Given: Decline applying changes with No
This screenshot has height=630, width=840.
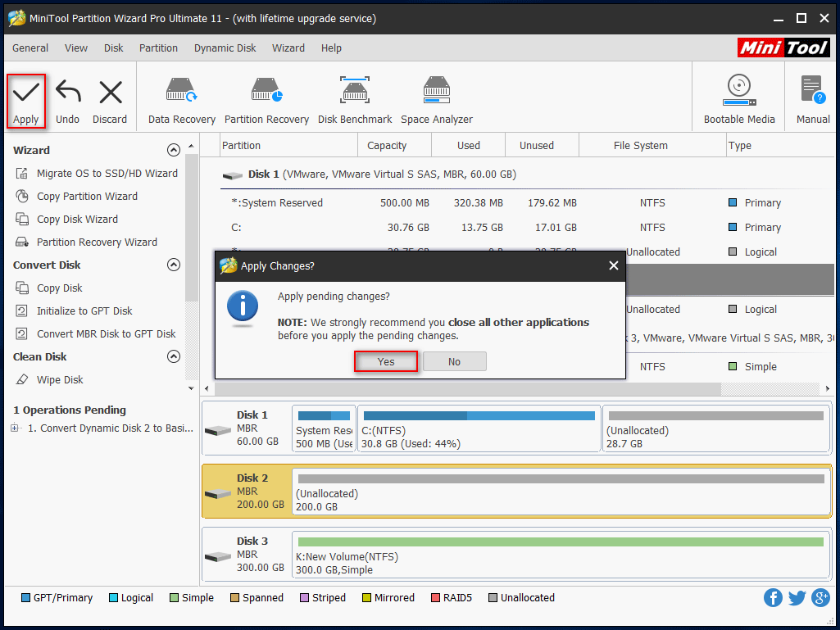Looking at the screenshot, I should pos(454,361).
